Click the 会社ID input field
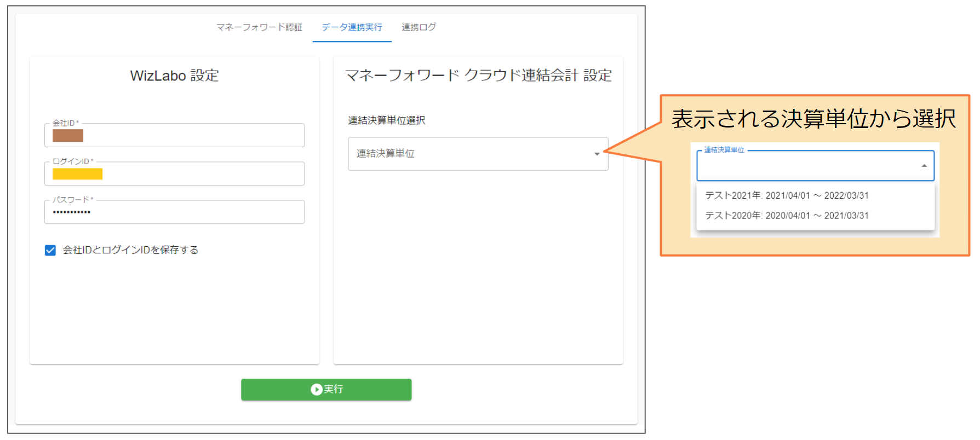The width and height of the screenshot is (980, 440). point(174,135)
